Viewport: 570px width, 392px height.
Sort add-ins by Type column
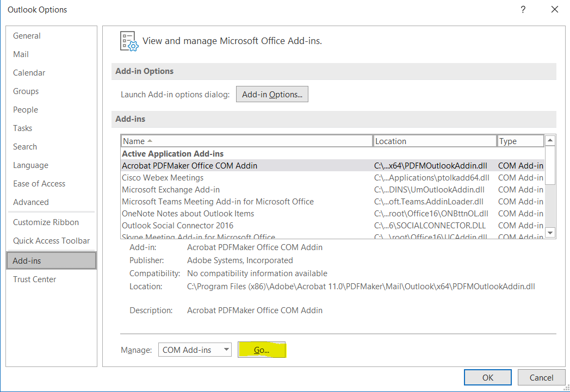click(x=520, y=141)
